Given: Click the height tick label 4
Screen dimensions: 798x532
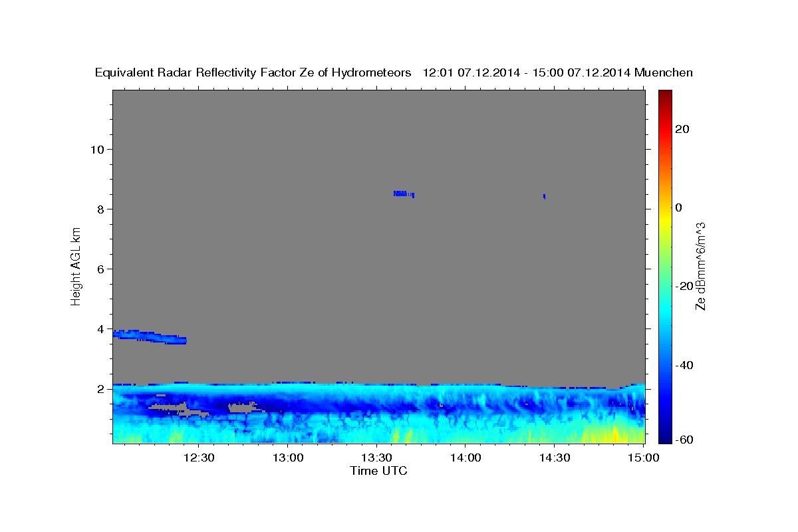Looking at the screenshot, I should point(100,329).
